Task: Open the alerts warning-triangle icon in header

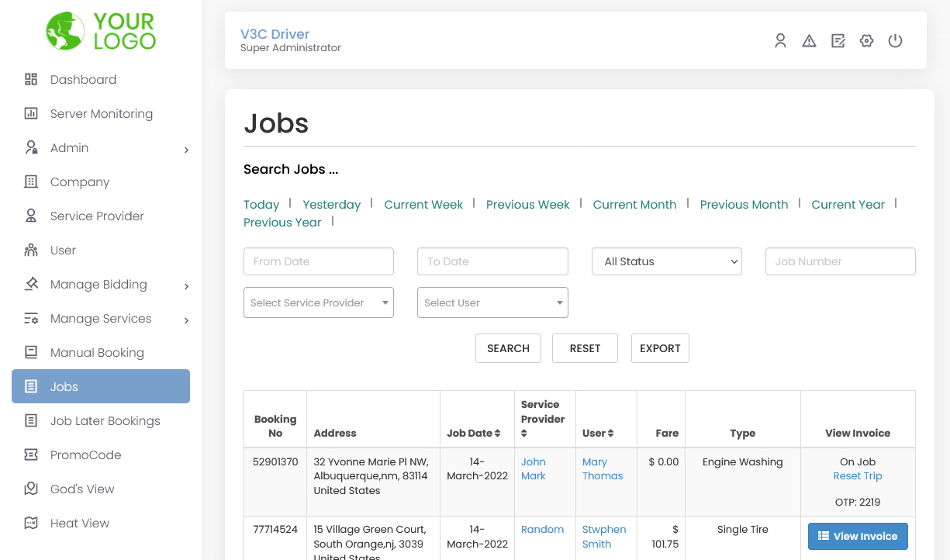Action: (x=809, y=40)
